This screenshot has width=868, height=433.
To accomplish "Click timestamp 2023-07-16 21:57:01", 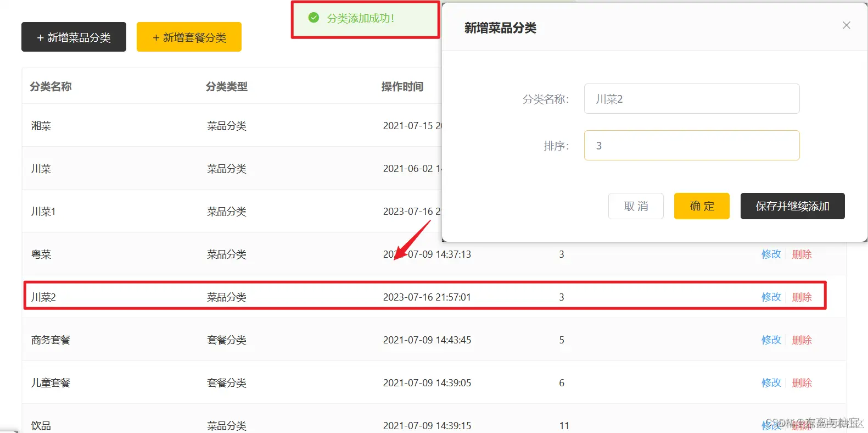I will pos(427,297).
